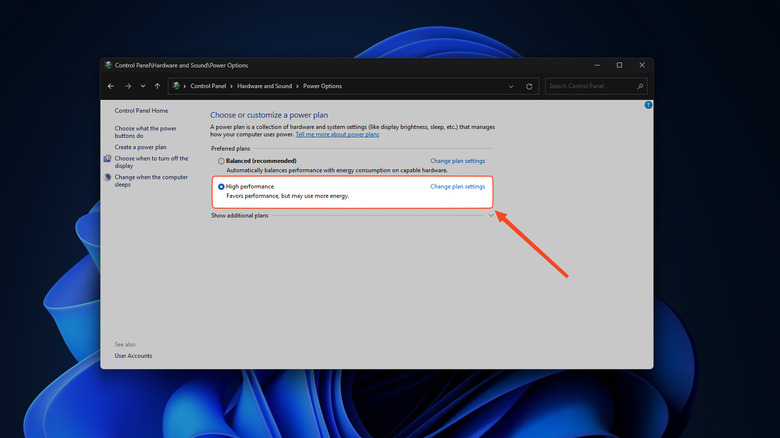780x438 pixels.
Task: Click the title bar Power Options icon
Action: [x=108, y=65]
